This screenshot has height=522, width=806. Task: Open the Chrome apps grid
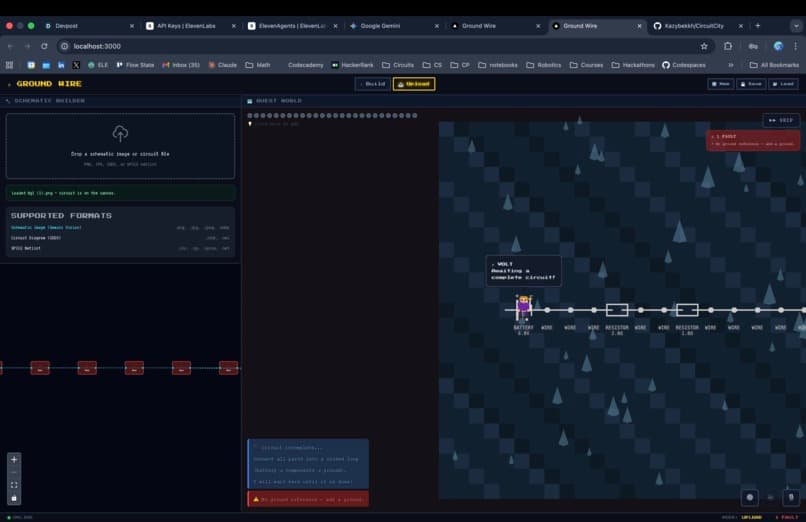click(x=9, y=65)
